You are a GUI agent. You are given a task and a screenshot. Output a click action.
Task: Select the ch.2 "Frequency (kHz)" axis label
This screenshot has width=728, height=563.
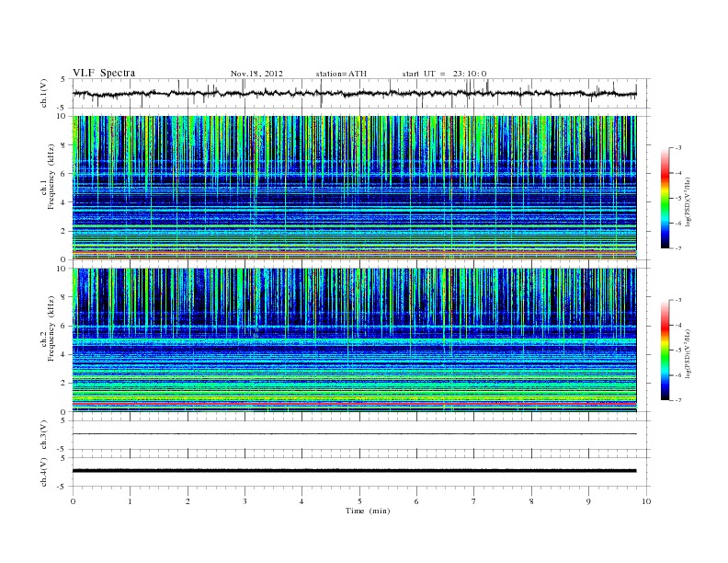point(51,327)
